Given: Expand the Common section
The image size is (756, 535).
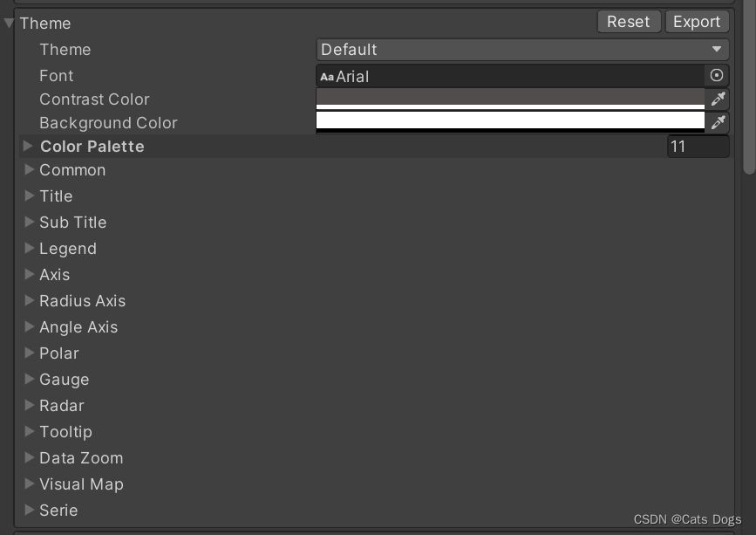Looking at the screenshot, I should [29, 170].
